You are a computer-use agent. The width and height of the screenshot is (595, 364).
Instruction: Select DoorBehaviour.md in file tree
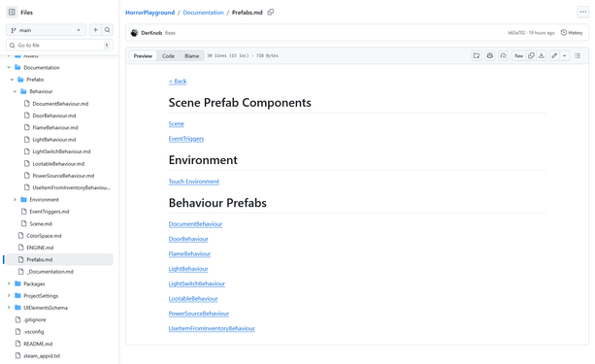(54, 116)
